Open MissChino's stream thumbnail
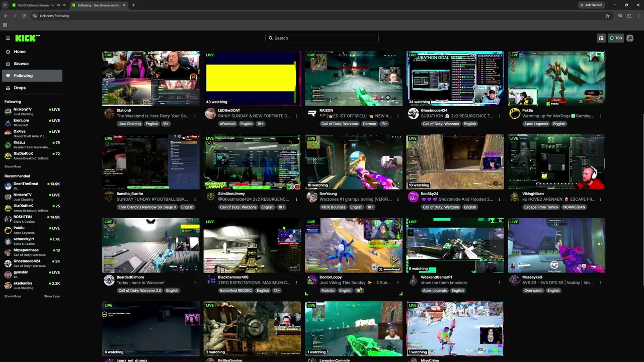The width and height of the screenshot is (644, 362). click(455, 328)
